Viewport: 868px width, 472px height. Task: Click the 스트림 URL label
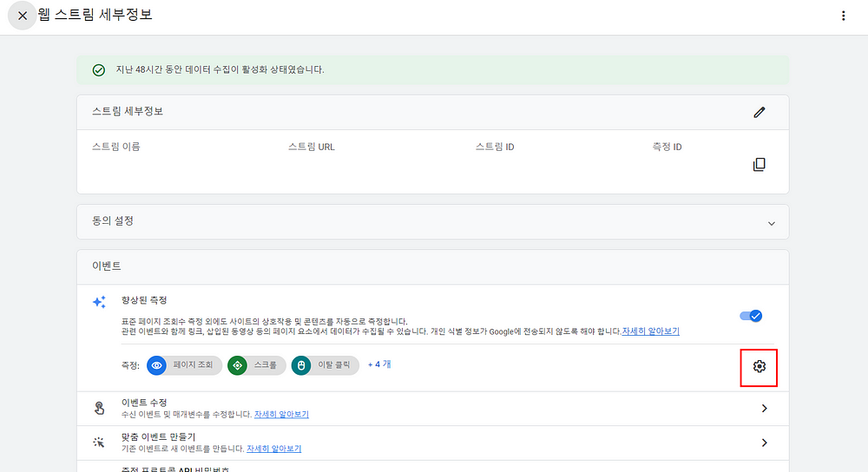[311, 147]
